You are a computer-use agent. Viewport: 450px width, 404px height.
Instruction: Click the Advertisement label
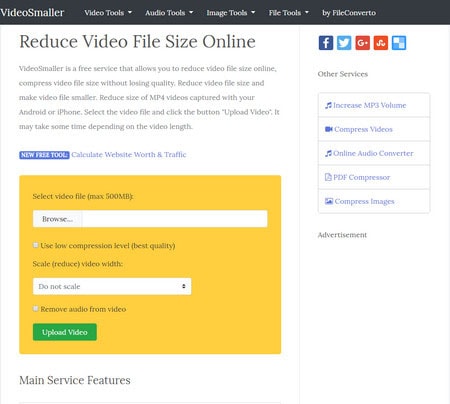[342, 235]
